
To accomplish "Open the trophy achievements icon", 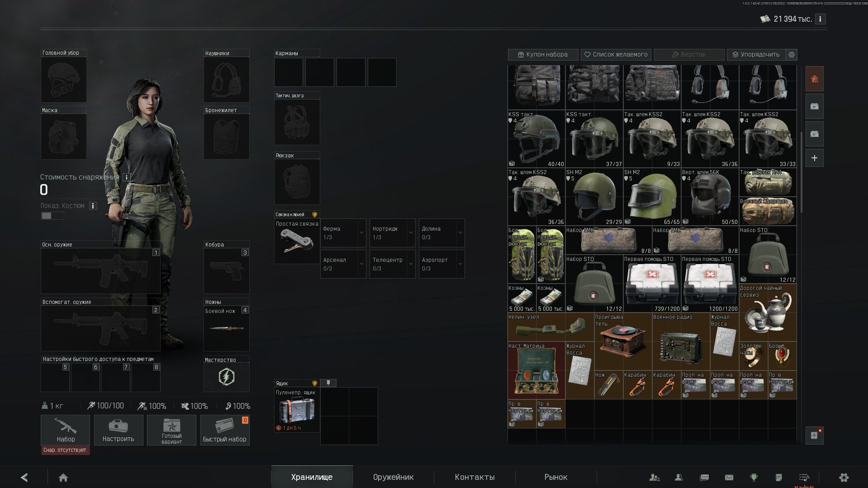I will pos(754,477).
